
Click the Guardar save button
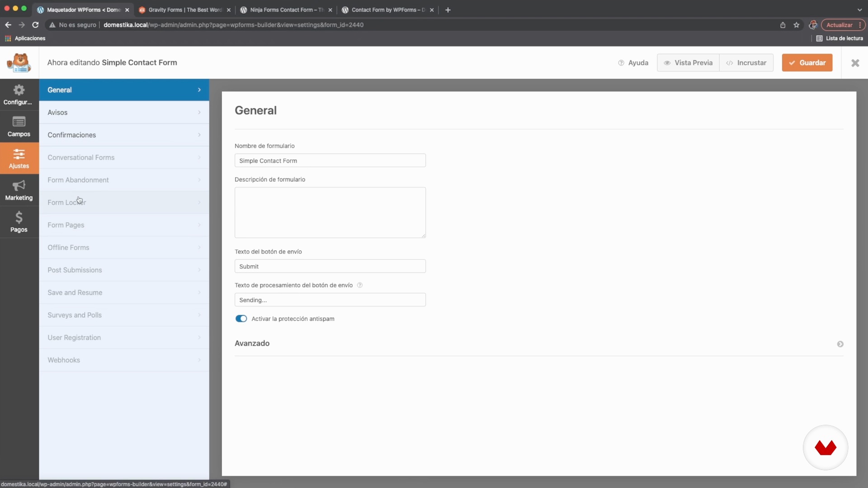807,63
